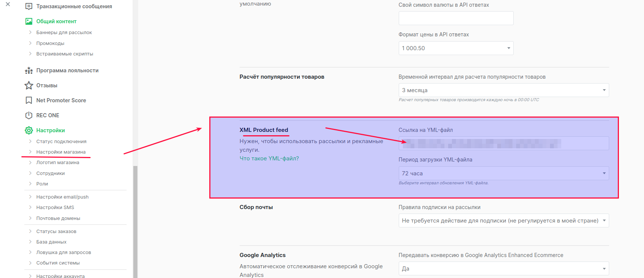The width and height of the screenshot is (644, 278).
Task: Open the Google Analytics conversion dropdown 'Да'
Action: [503, 269]
